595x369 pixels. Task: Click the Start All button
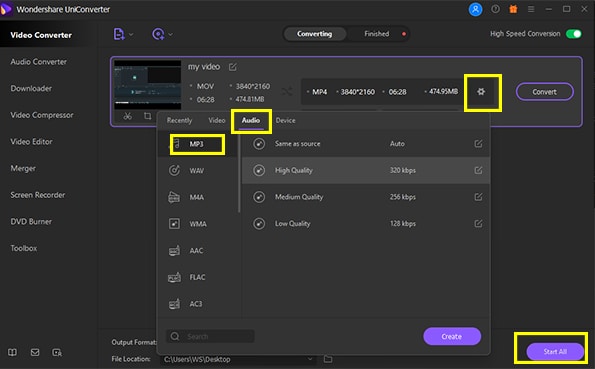click(555, 352)
